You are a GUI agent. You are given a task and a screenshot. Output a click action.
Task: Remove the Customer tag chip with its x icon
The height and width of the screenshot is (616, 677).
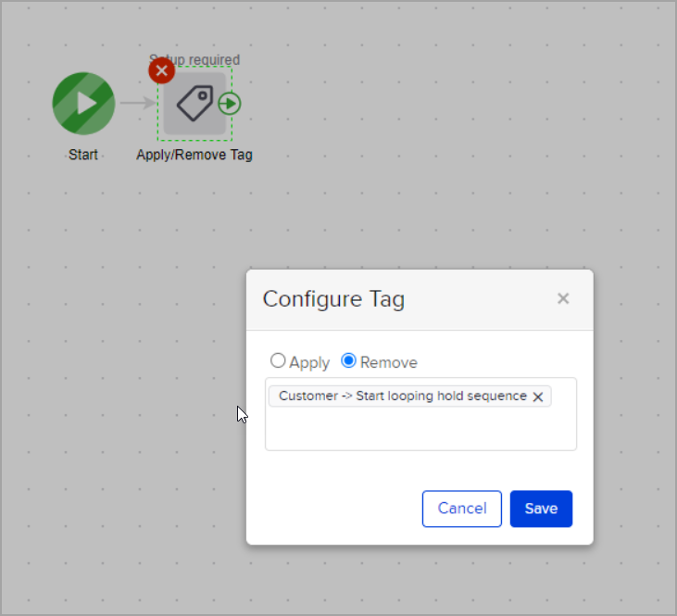tap(538, 396)
